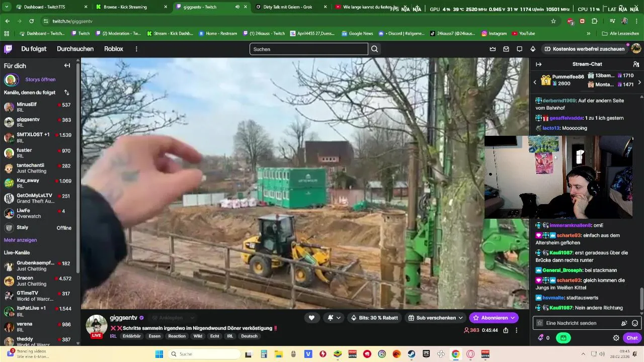Open Storys öffnen link

(40, 79)
